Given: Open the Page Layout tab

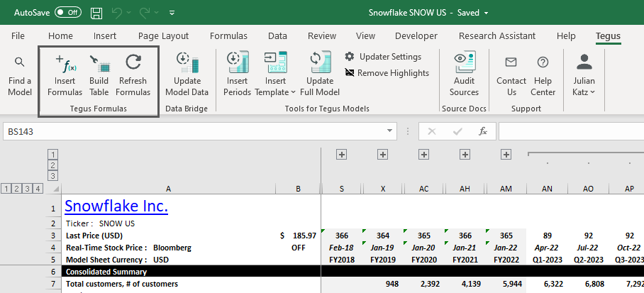Looking at the screenshot, I should [x=163, y=36].
